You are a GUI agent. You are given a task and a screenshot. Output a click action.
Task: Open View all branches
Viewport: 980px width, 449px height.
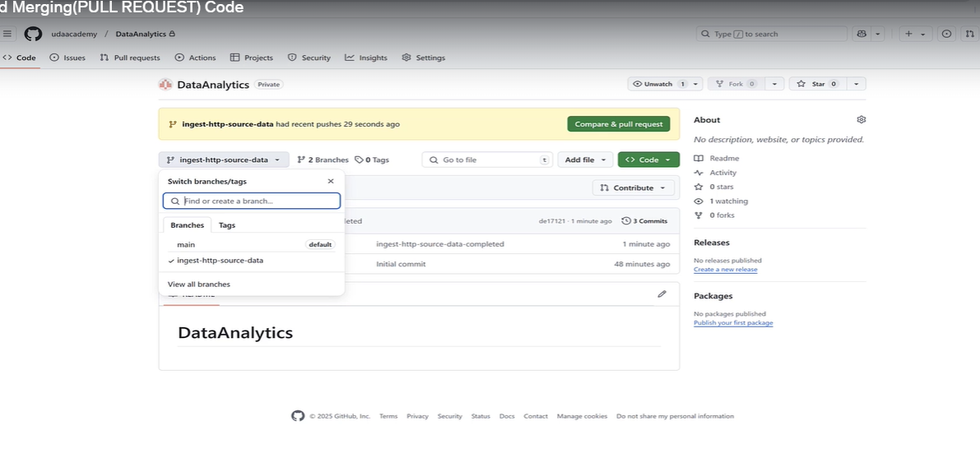[199, 285]
